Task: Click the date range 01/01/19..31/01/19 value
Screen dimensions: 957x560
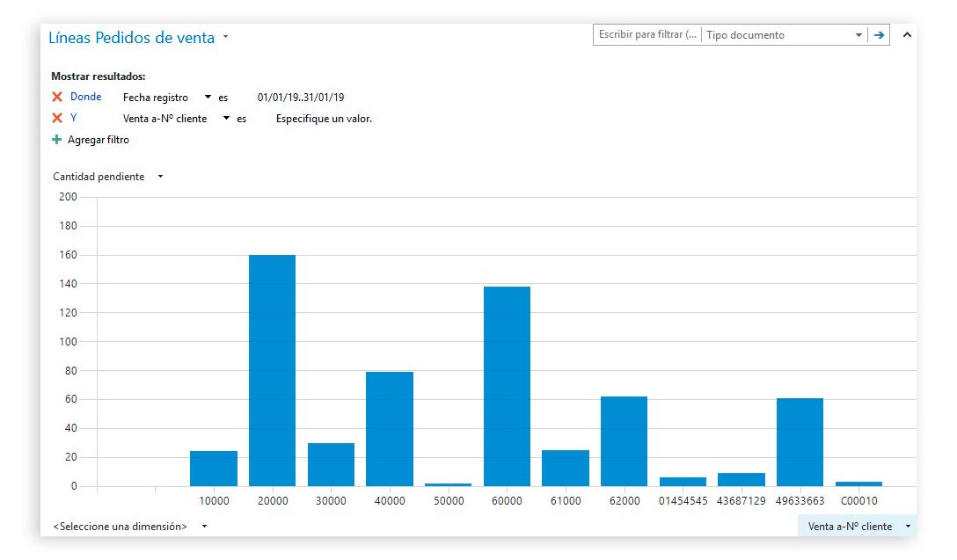Action: click(x=301, y=98)
